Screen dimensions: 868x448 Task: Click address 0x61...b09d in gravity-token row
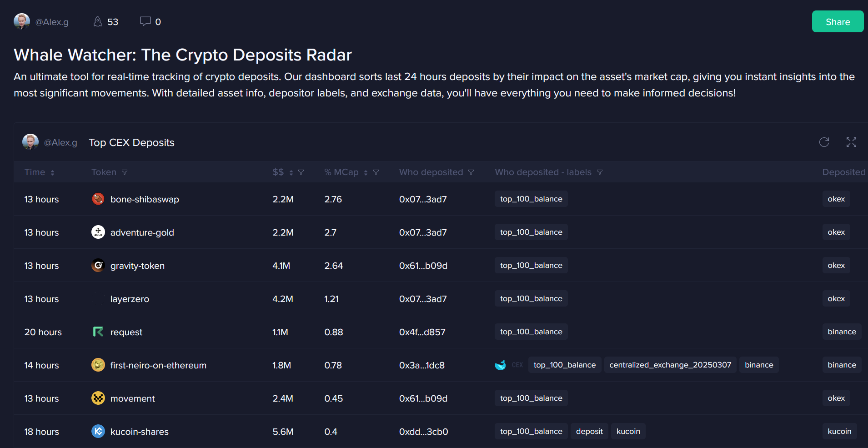coord(423,266)
